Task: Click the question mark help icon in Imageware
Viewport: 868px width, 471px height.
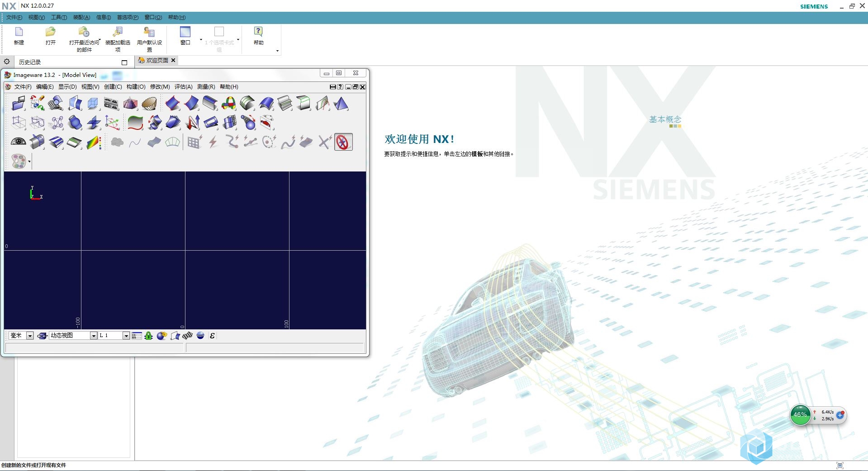Action: coord(340,87)
